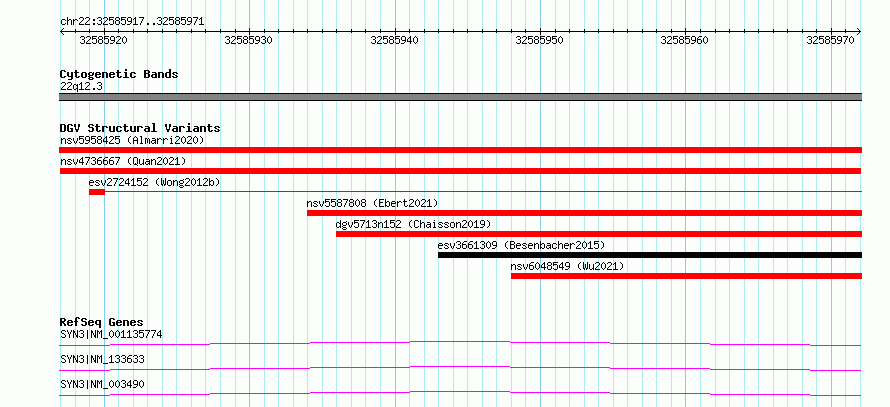Click ruler coordinate 32585970
890x407 pixels.
point(830,40)
